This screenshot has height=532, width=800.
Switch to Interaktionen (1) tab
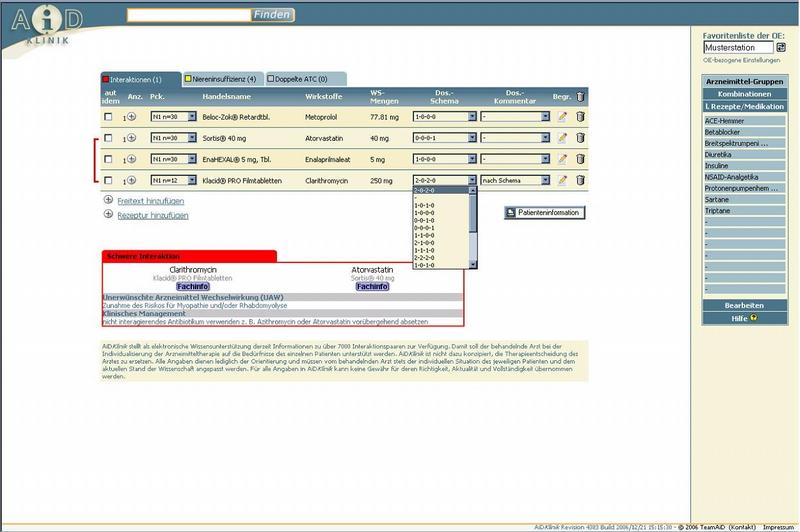tap(141, 80)
